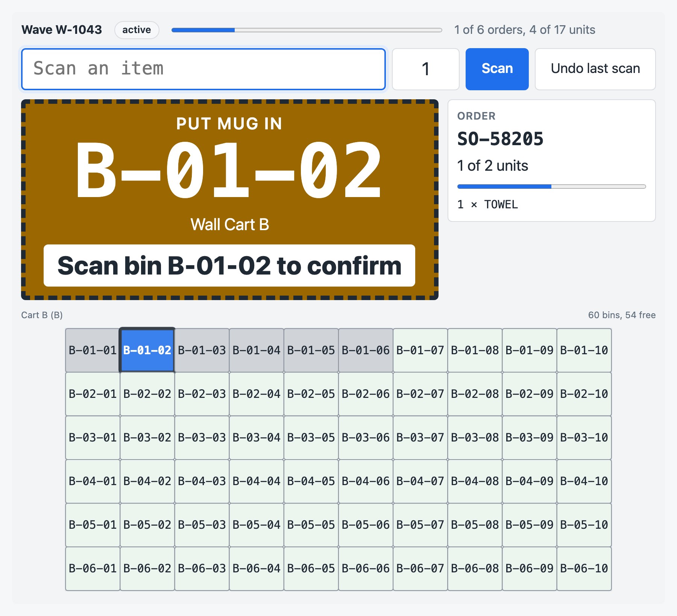
Task: Click the large B-01-02 bin code
Action: point(229,170)
